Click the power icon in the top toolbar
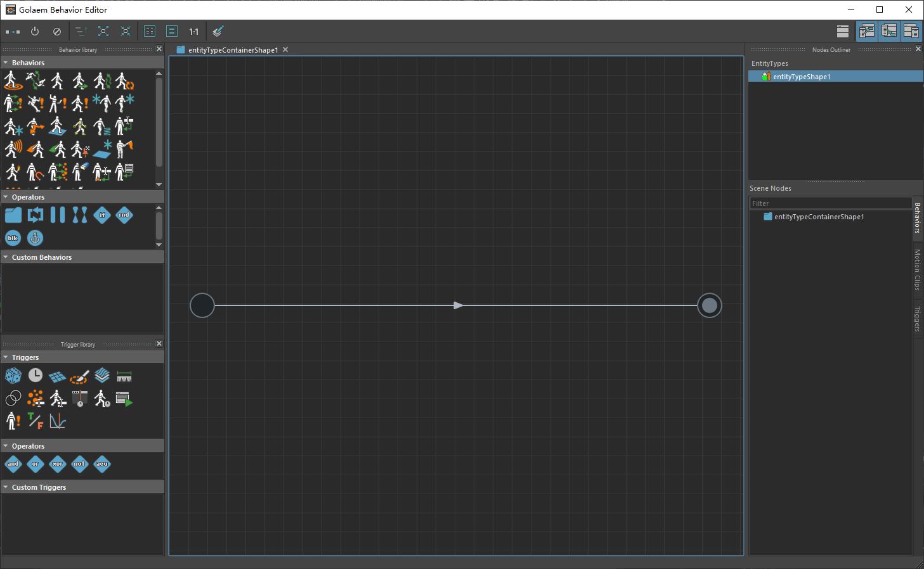The image size is (924, 569). click(35, 31)
